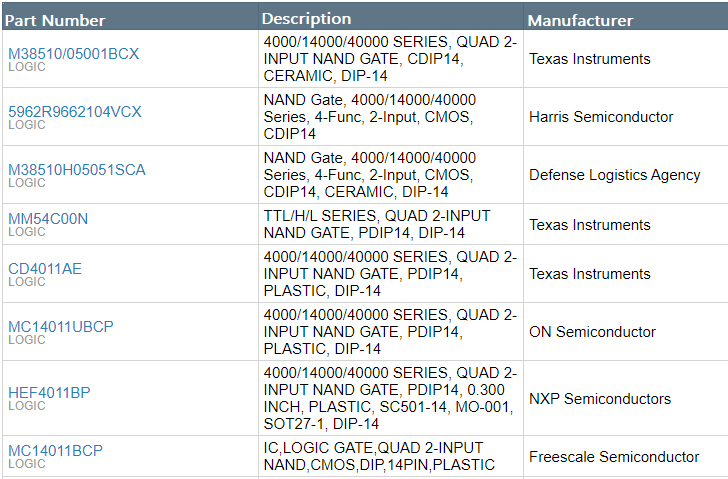Select the CD4011AE part link

click(x=45, y=268)
